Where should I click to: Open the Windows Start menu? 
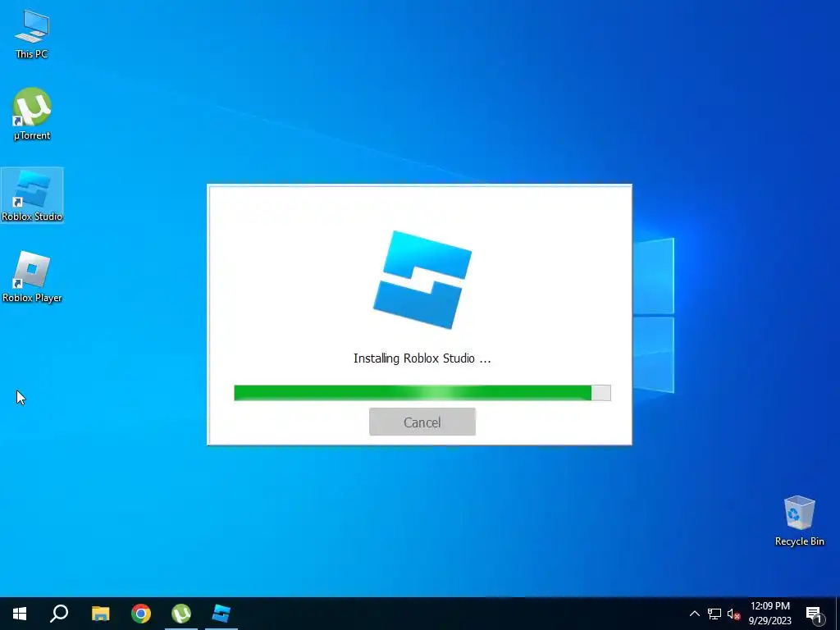pyautogui.click(x=20, y=614)
